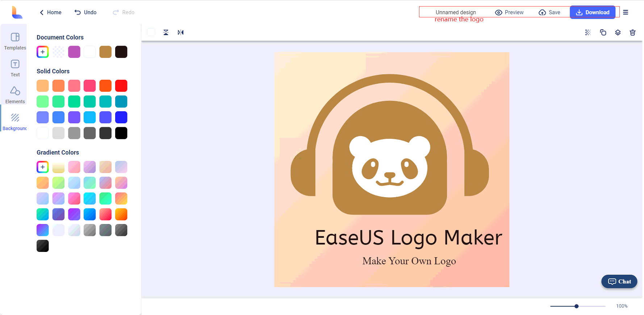Choose the light green solid color
The image size is (644, 315).
point(43,101)
